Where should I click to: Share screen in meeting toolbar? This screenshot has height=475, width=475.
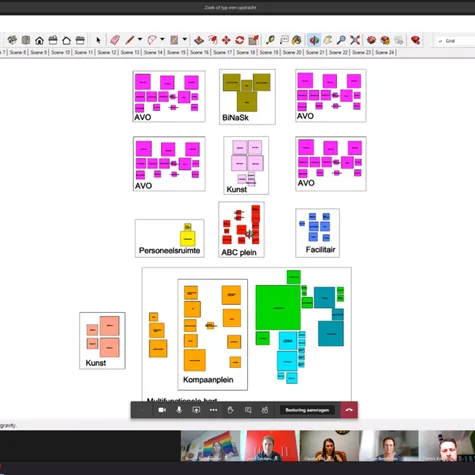(x=196, y=410)
